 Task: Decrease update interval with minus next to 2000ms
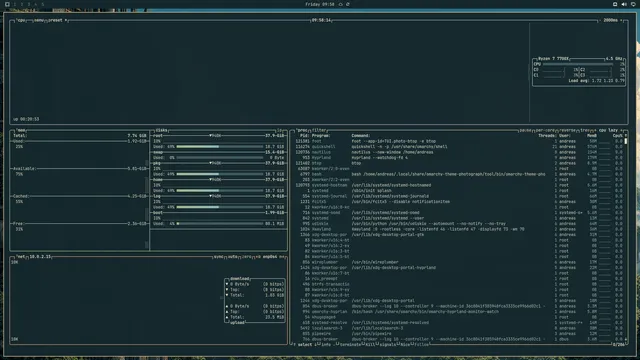pyautogui.click(x=600, y=20)
